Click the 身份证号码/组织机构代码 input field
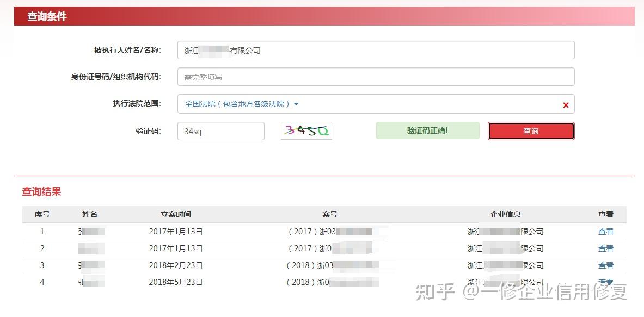This screenshot has width=644, height=317. point(376,77)
